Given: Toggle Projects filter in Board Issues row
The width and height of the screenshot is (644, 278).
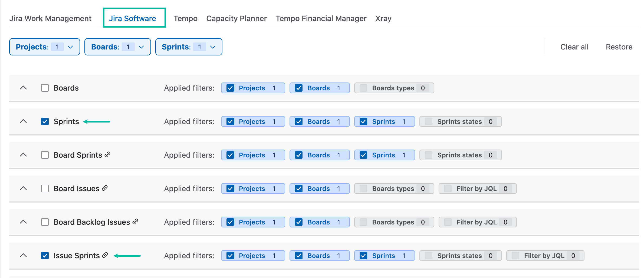Looking at the screenshot, I should (253, 188).
